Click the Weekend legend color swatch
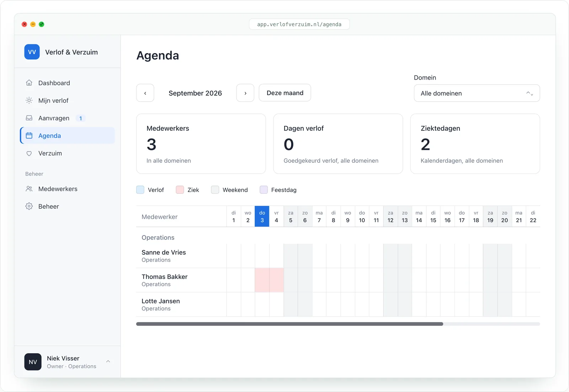 (x=215, y=190)
